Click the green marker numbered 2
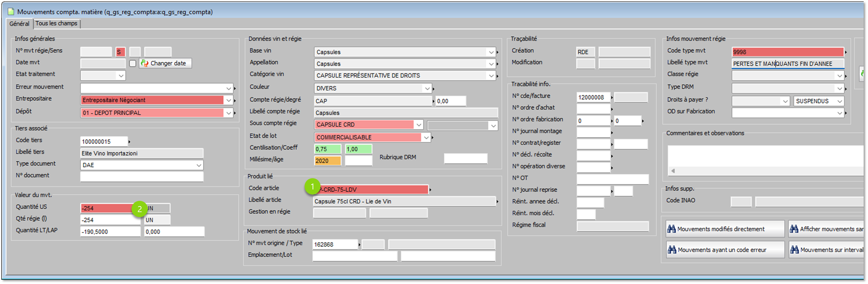 (x=139, y=209)
